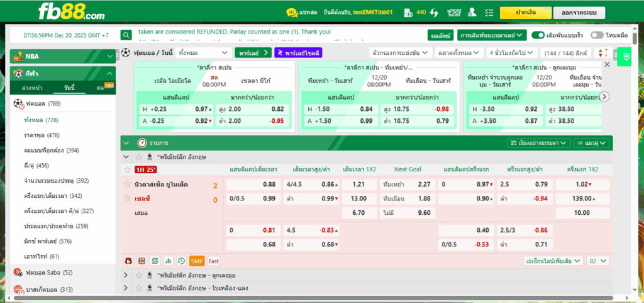Click the green พาร์เลย์ button
The image size is (644, 303).
pyautogui.click(x=253, y=53)
